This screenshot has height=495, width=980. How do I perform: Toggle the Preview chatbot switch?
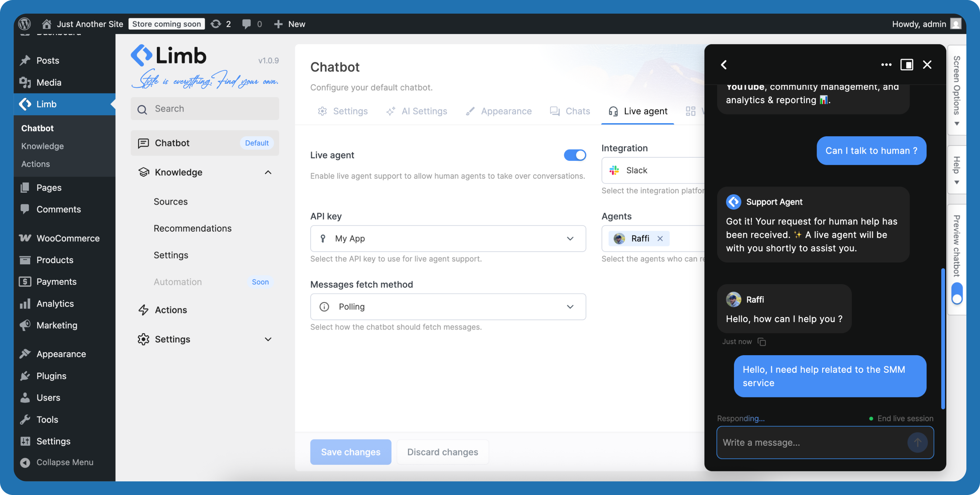click(957, 293)
